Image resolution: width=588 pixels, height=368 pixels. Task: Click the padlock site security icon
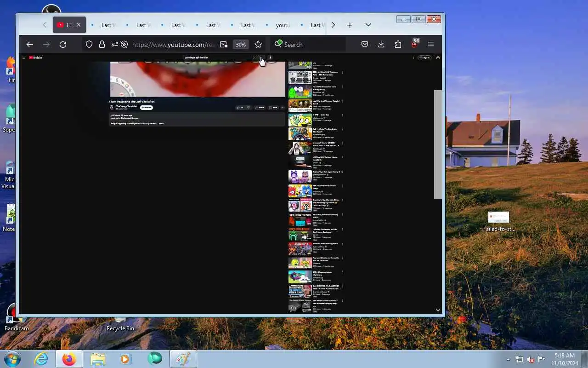coord(102,44)
